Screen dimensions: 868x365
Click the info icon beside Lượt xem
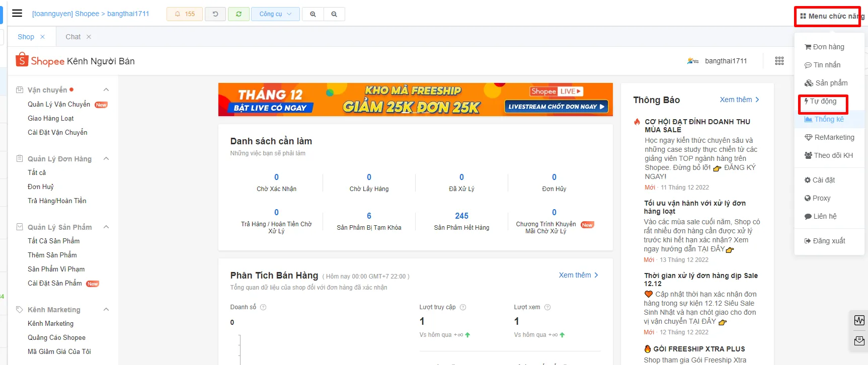[547, 307]
